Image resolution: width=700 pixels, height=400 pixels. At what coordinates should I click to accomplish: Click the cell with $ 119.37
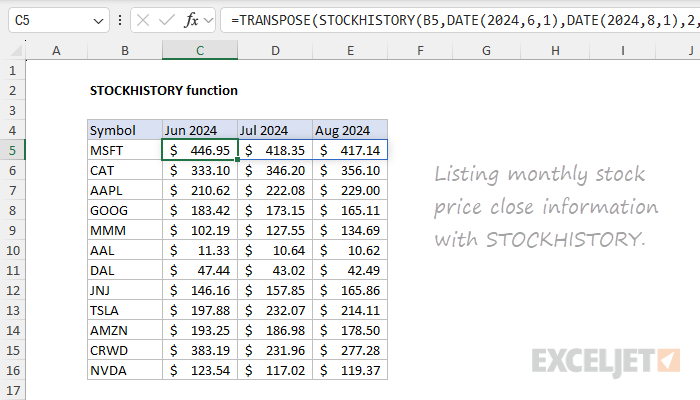click(x=350, y=371)
